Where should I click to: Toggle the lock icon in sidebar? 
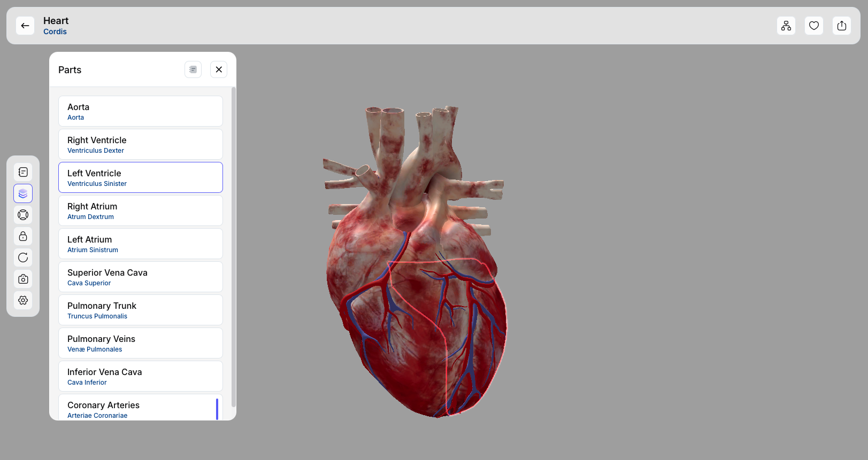point(23,236)
